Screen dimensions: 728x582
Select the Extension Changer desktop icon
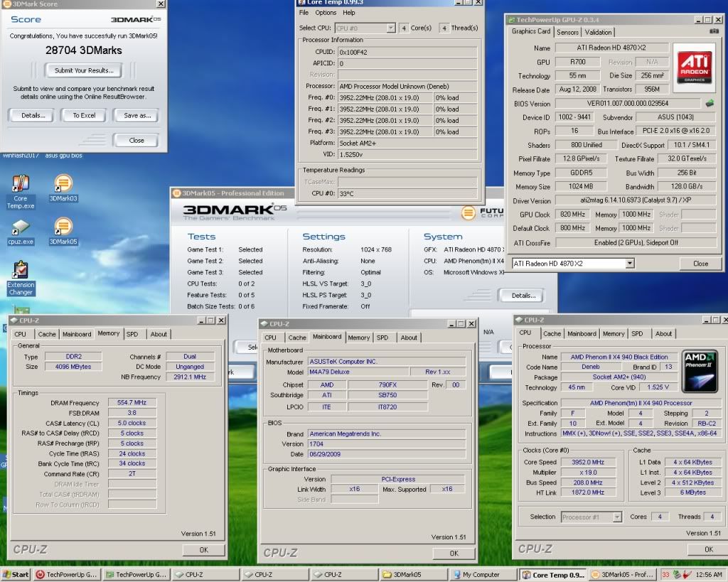pos(21,279)
